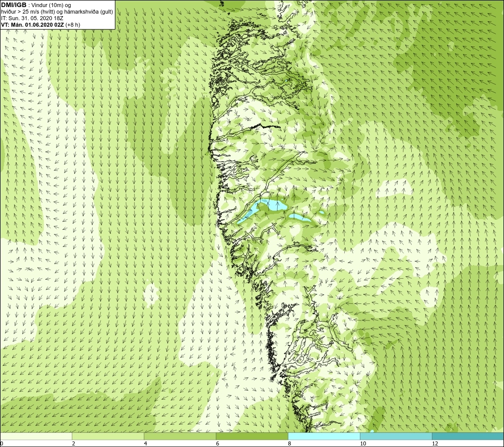The image size is (504, 447).
Task: Click the 0–2 m/s legend color band
Action: [x=36, y=436]
